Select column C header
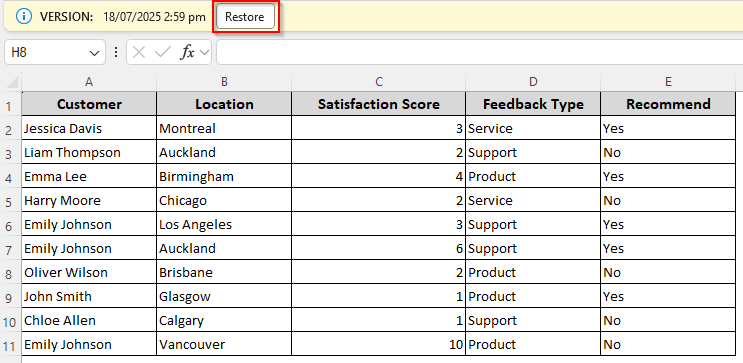Image resolution: width=743 pixels, height=363 pixels. (379, 82)
